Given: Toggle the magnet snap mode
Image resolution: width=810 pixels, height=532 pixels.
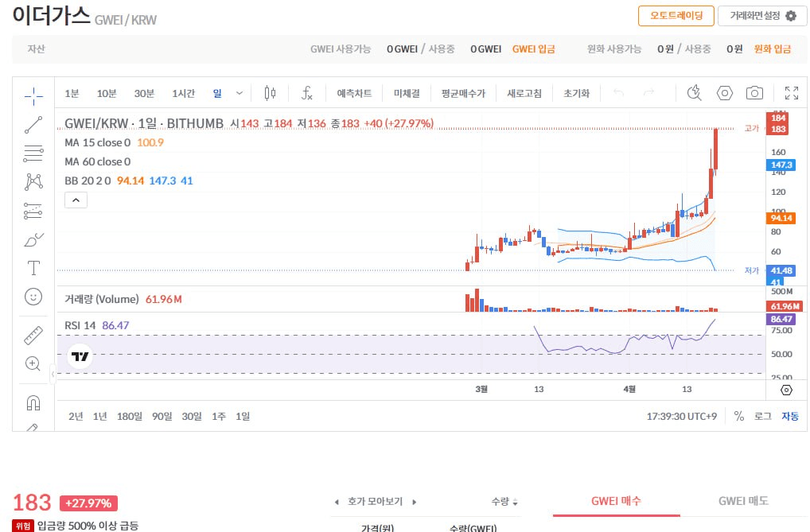Looking at the screenshot, I should (x=33, y=402).
